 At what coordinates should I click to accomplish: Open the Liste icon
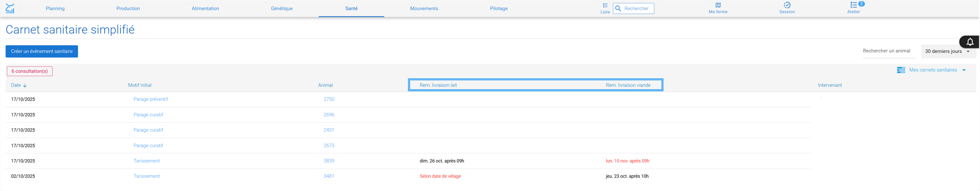point(605,5)
